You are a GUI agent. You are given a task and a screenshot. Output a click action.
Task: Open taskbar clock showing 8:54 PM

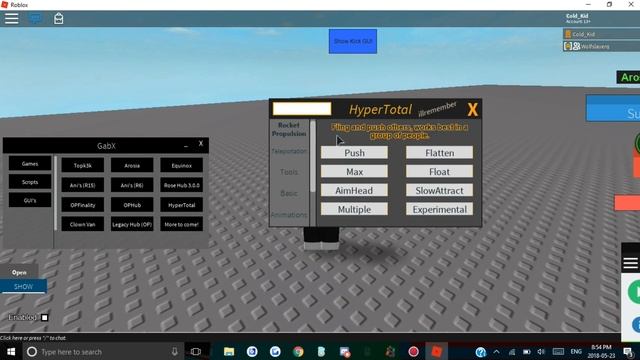pyautogui.click(x=601, y=351)
